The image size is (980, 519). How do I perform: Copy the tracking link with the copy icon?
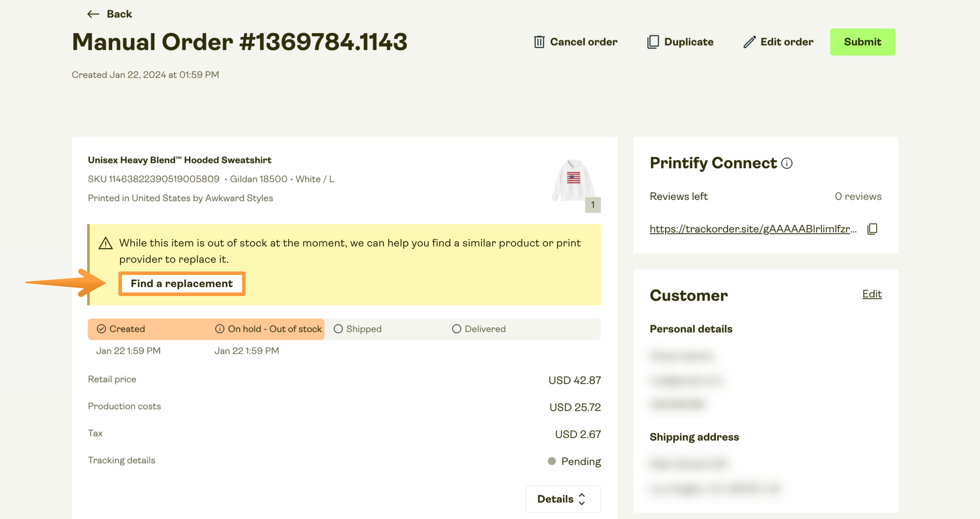click(x=872, y=229)
